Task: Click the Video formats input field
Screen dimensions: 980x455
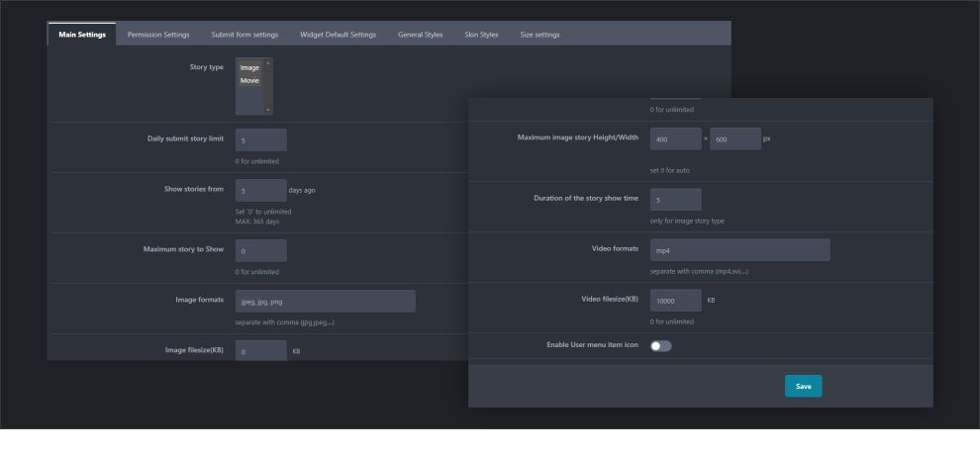Action: click(740, 249)
